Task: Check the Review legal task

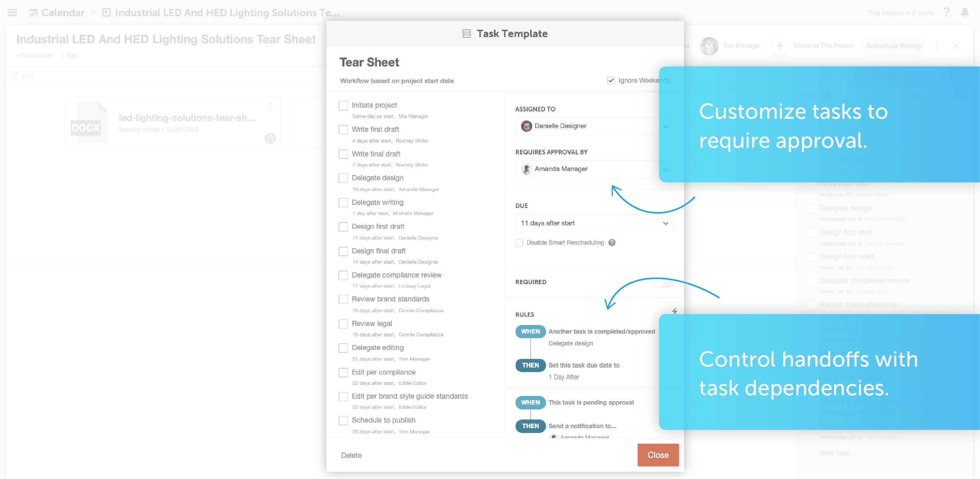Action: [x=343, y=324]
